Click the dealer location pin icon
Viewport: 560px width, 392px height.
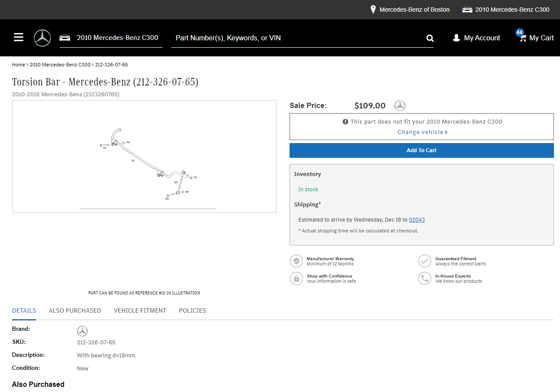[x=373, y=10]
